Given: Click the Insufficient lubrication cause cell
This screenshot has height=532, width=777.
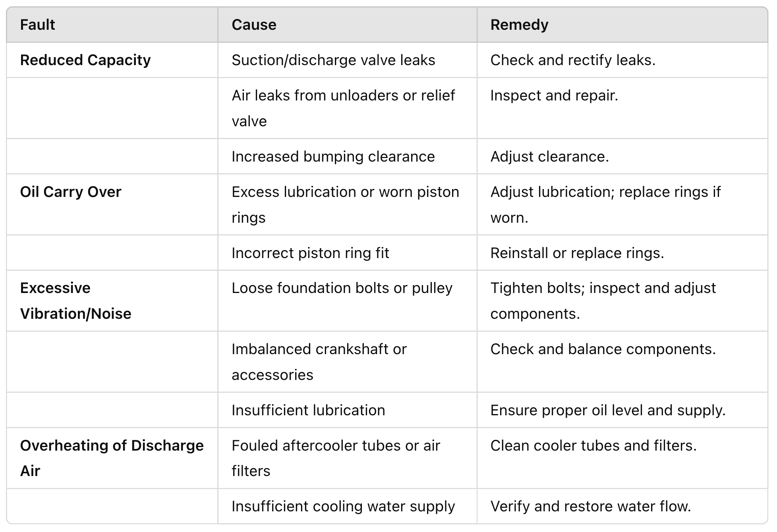Looking at the screenshot, I should point(347,410).
